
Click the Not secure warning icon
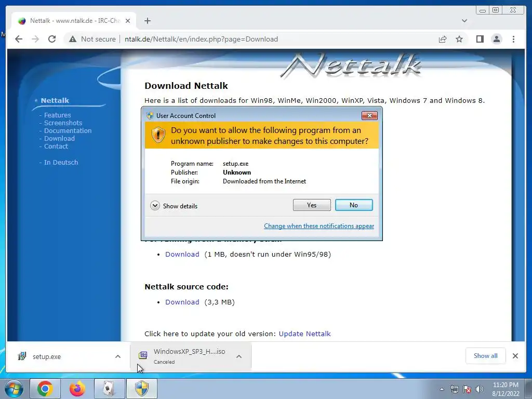tap(73, 39)
